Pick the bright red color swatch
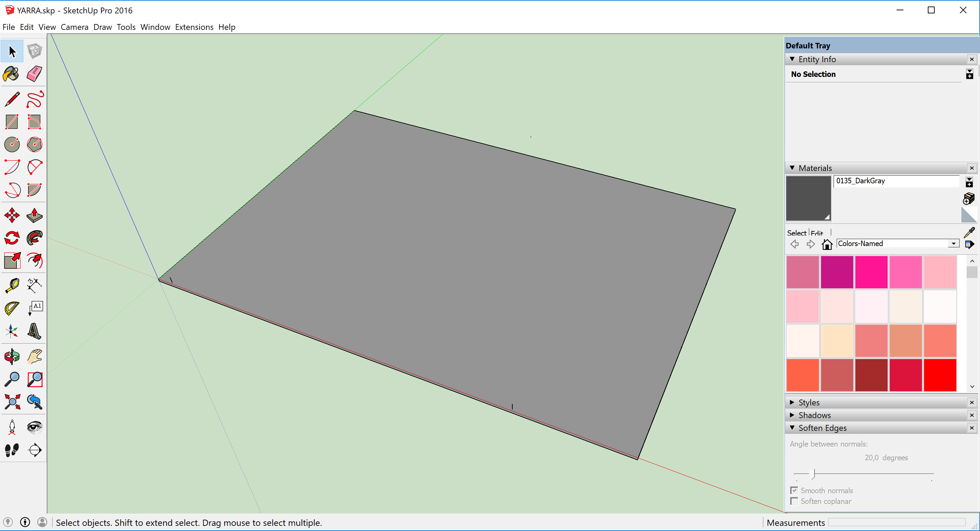 tap(940, 375)
